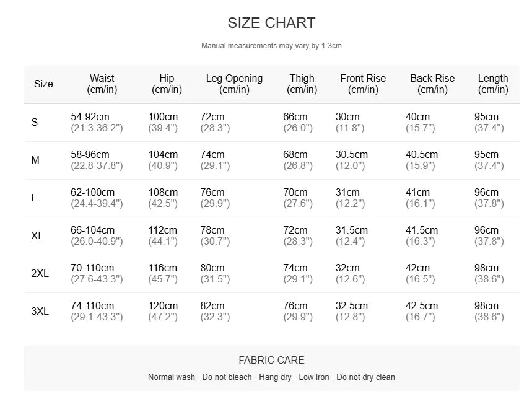
Task: Click the 3XL size row label
Action: 40,311
